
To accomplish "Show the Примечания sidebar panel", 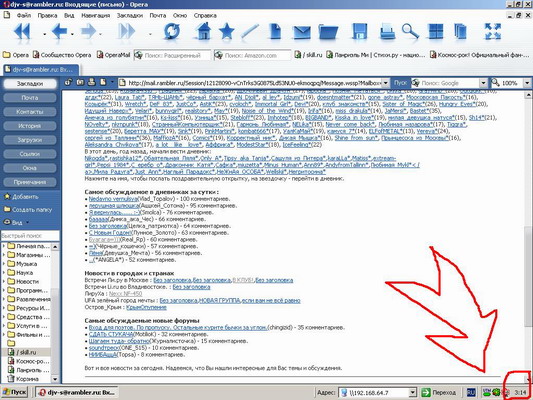I will [x=30, y=182].
